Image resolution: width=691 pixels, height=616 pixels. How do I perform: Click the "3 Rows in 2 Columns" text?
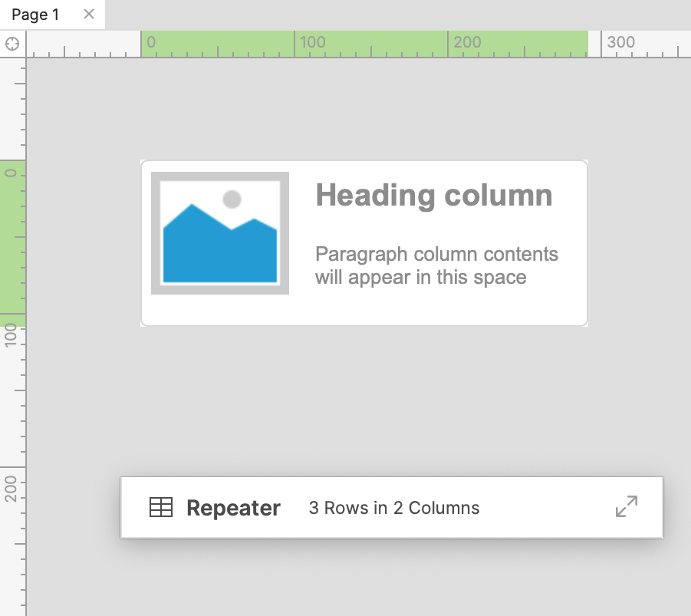(394, 508)
